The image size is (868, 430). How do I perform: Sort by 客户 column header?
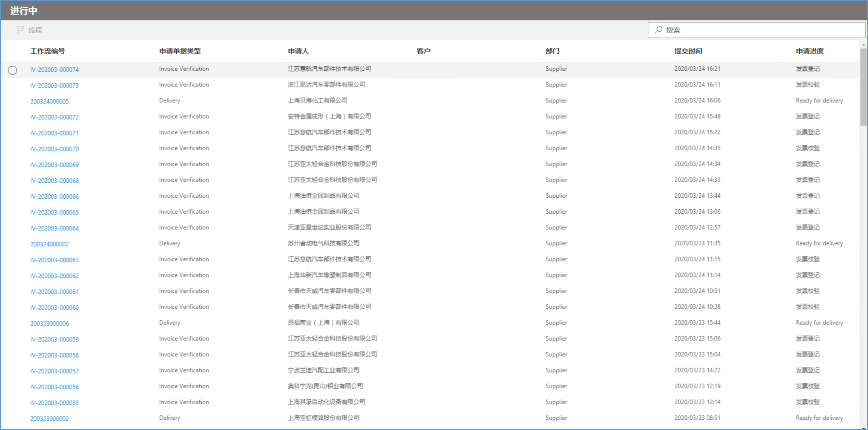[x=424, y=51]
